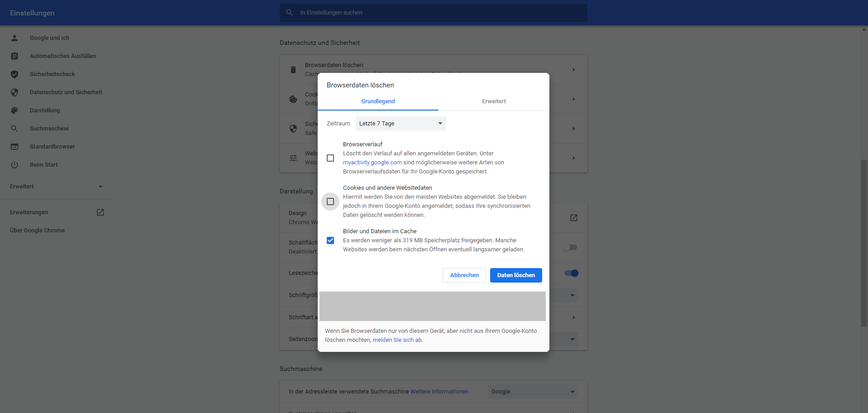Open the myactivity.google.com link
Viewport: 868px width, 413px height.
(372, 163)
